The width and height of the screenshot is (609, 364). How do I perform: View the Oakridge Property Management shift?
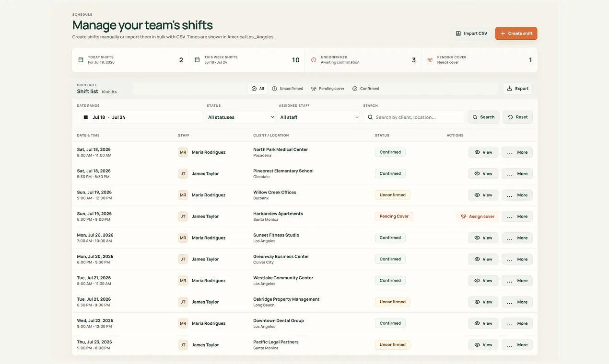pos(483,302)
